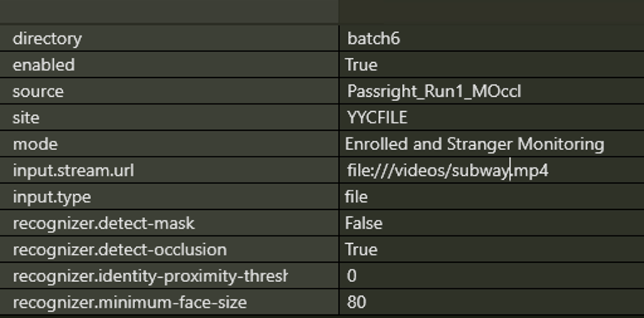The width and height of the screenshot is (644, 318).
Task: Toggle recognizer.detect-occlusion True value
Action: (x=362, y=249)
